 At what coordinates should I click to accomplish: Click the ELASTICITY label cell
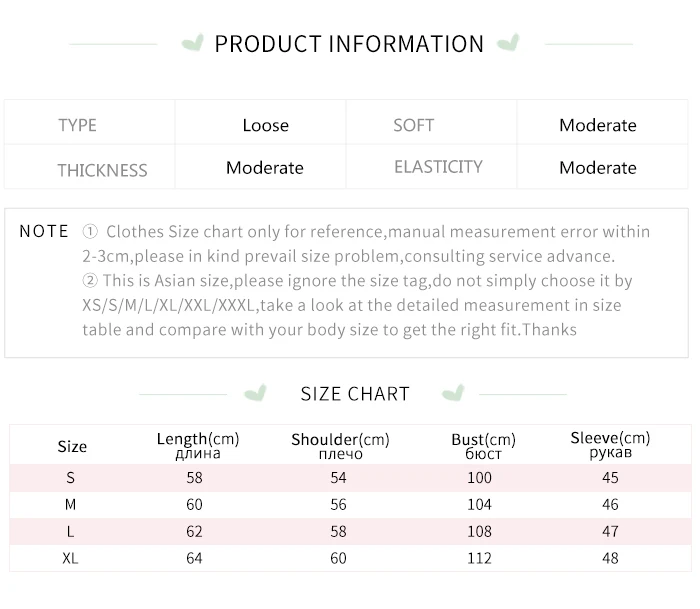[431, 167]
